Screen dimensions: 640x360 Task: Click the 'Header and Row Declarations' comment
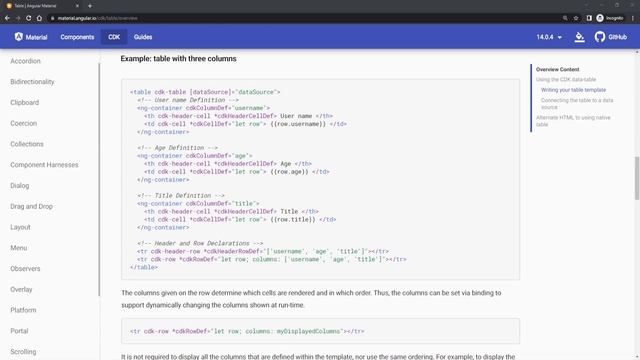coord(200,243)
